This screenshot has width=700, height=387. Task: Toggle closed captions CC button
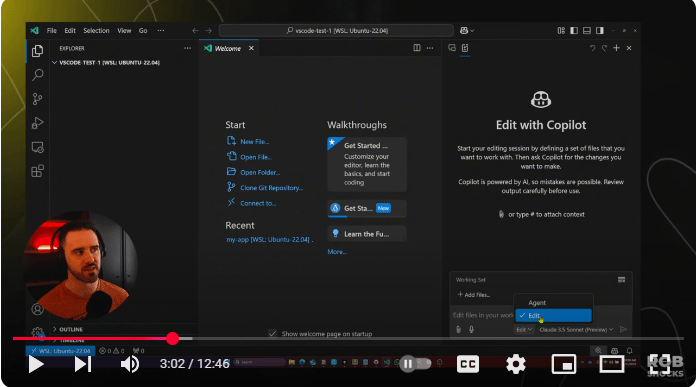[468, 364]
